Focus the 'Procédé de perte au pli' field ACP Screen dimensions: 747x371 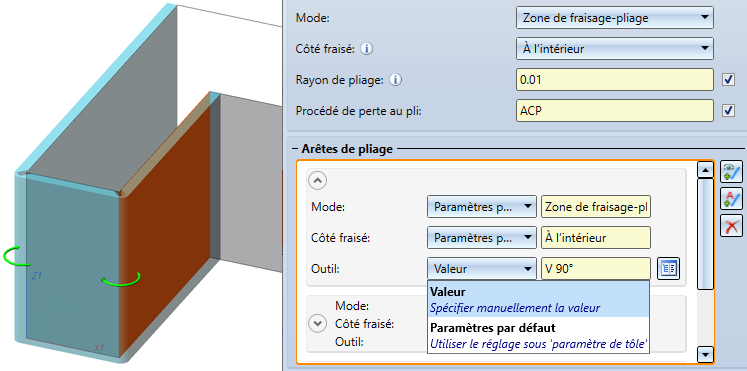(x=615, y=110)
